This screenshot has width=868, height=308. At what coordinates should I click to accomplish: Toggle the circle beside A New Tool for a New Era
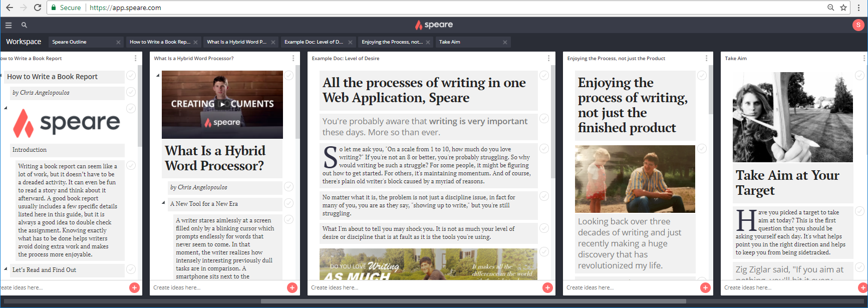(288, 203)
